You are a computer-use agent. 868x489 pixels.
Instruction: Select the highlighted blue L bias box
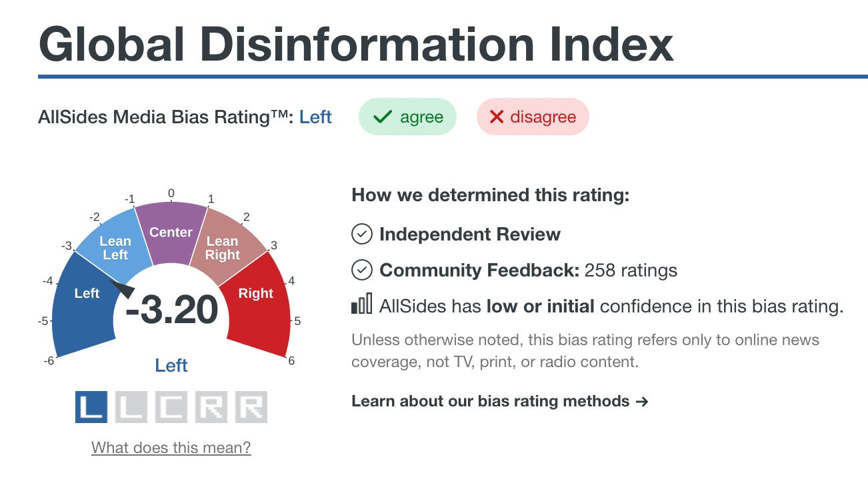click(x=91, y=407)
